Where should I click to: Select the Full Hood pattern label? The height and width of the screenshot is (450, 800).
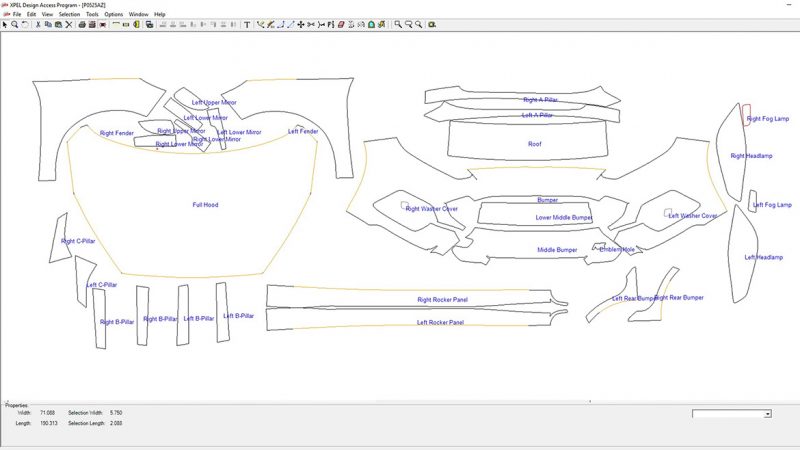tap(205, 205)
